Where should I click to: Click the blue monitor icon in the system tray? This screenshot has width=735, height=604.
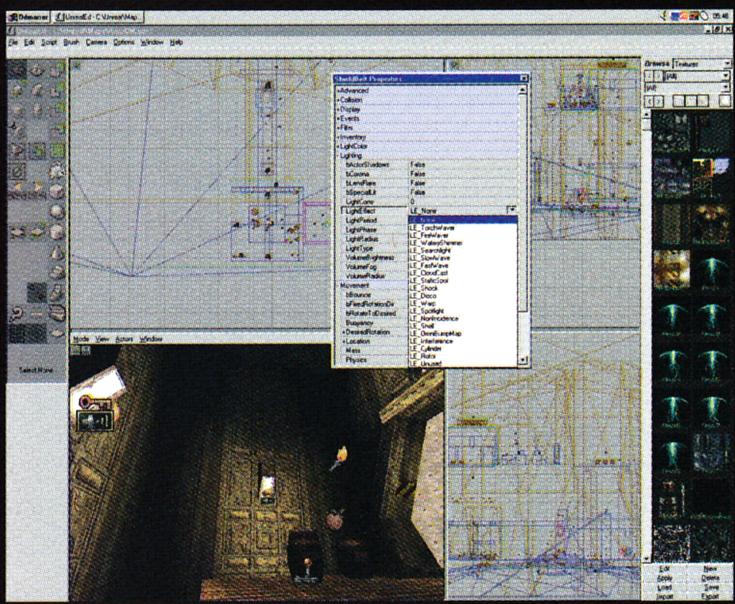click(675, 16)
